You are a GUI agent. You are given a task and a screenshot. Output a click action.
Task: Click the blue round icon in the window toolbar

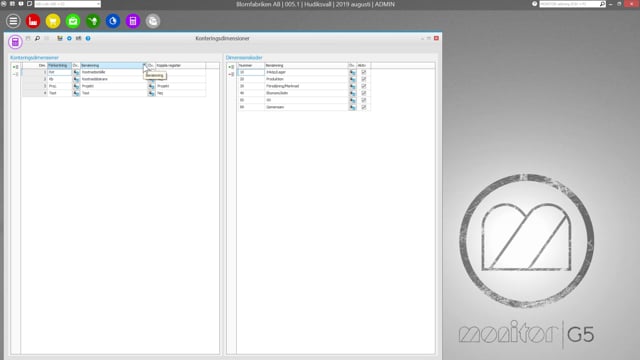pyautogui.click(x=69, y=38)
